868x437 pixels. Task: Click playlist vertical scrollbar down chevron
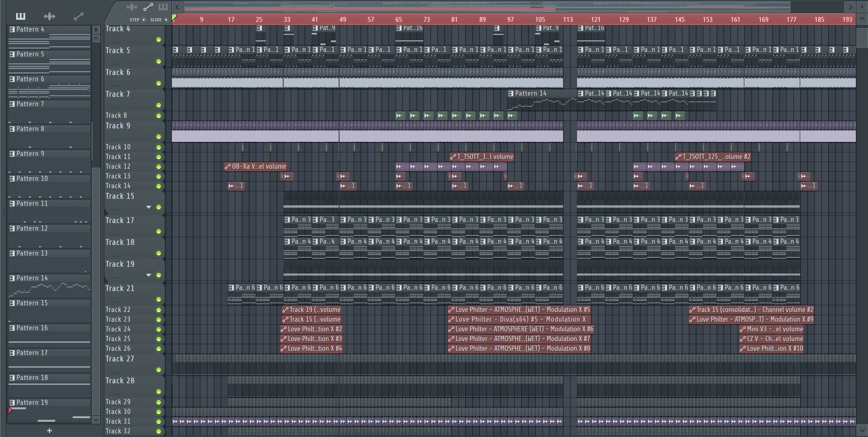862,430
